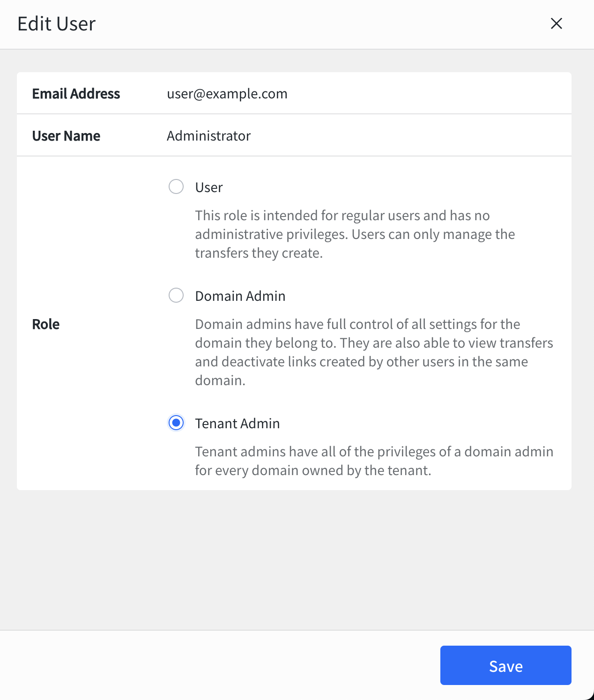Close the Edit User dialog

pos(556,23)
